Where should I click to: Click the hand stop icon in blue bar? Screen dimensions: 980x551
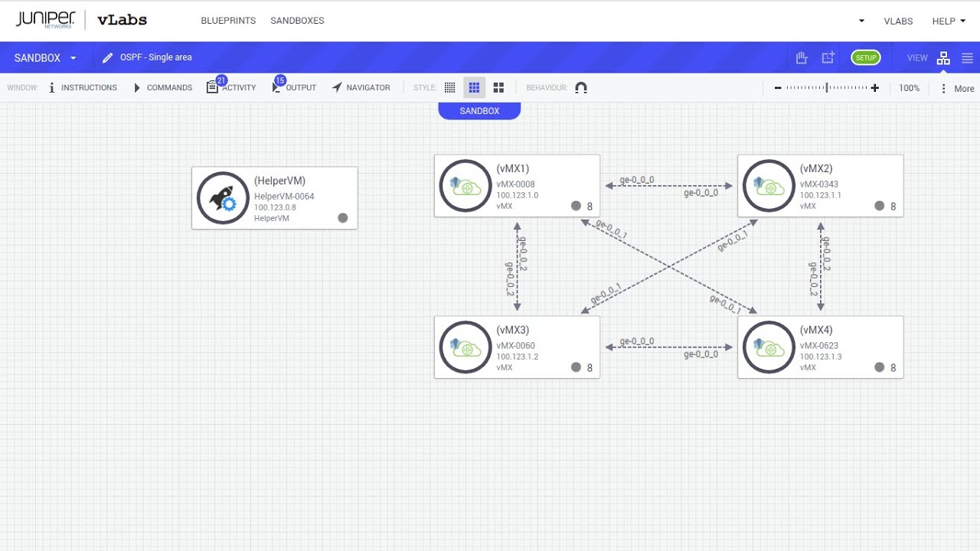coord(802,58)
